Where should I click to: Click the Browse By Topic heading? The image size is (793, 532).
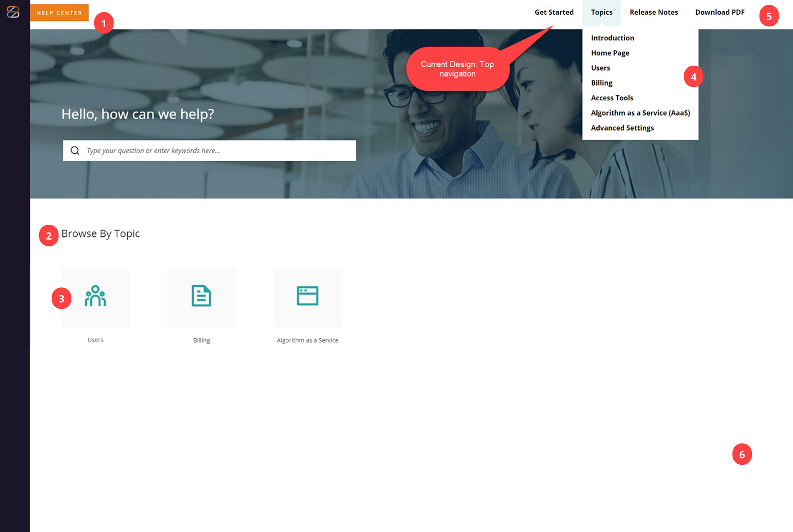point(100,234)
